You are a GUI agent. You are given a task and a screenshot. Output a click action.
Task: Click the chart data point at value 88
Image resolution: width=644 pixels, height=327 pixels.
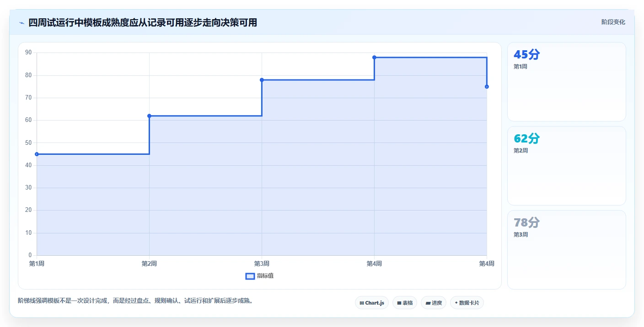pos(374,58)
